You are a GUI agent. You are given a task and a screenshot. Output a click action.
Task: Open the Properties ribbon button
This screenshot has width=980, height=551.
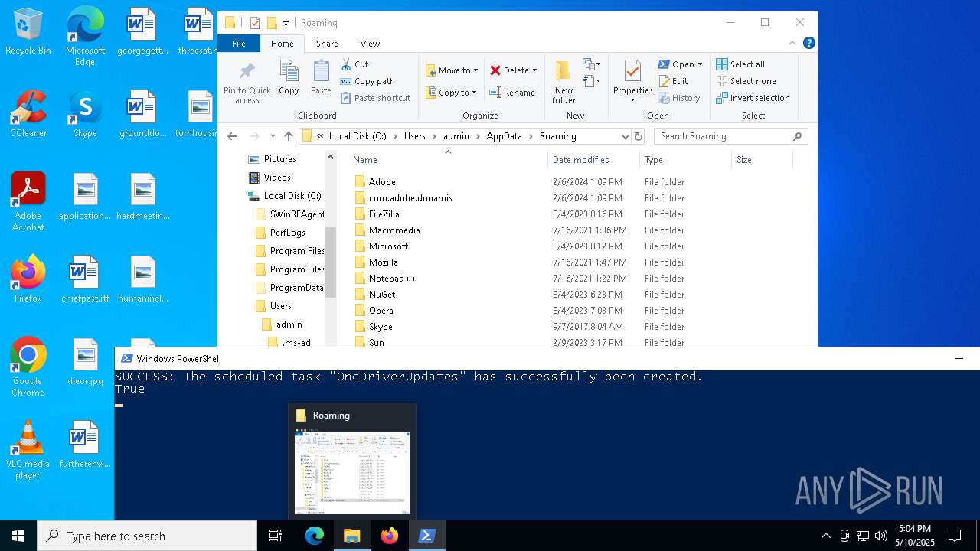tap(632, 82)
